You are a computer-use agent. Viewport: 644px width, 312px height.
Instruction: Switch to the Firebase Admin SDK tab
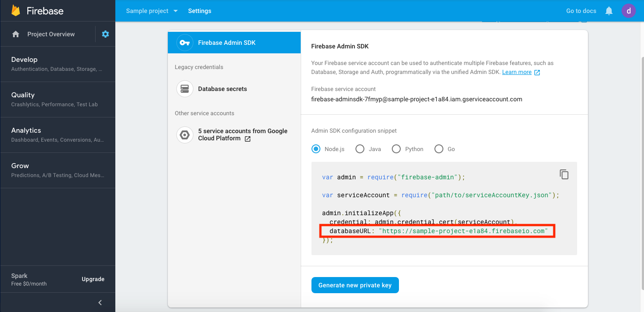click(234, 42)
